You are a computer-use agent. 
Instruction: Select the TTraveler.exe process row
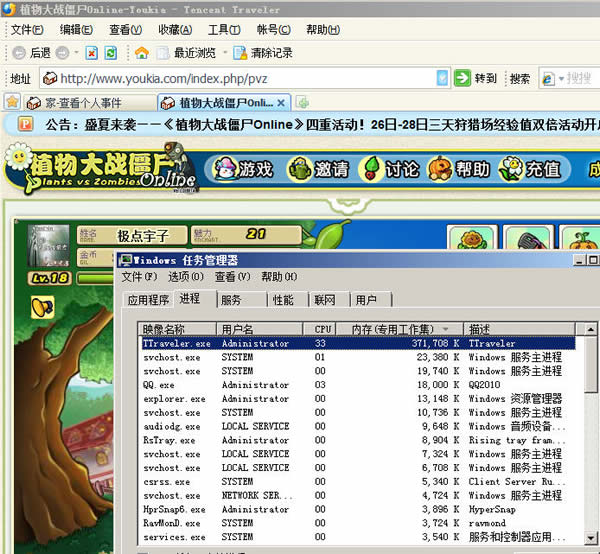[x=358, y=343]
